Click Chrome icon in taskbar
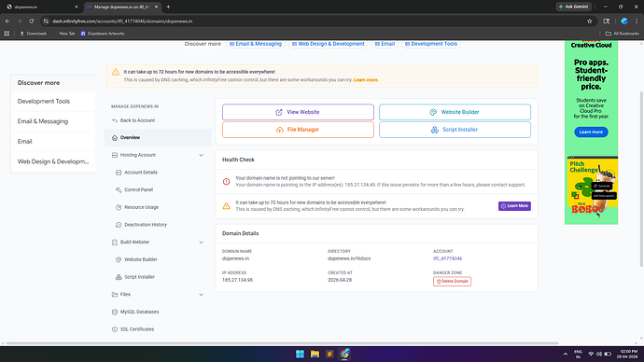This screenshot has width=644, height=362. [x=344, y=354]
